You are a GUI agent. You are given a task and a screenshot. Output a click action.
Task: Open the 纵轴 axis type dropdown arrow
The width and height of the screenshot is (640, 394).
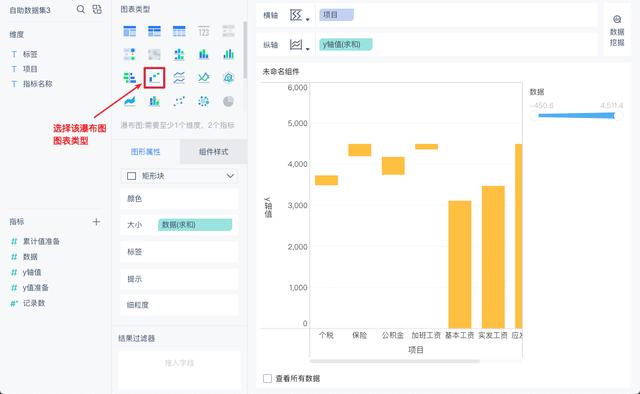click(308, 49)
